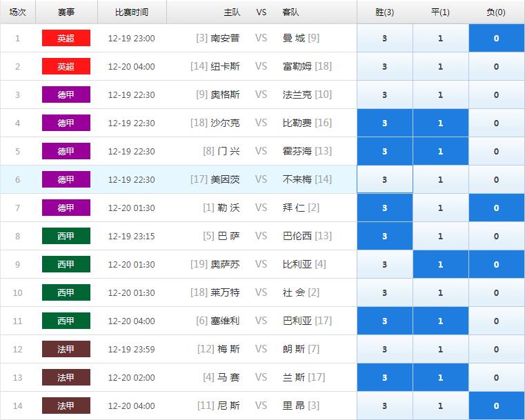
Task: Click the 平(1) column header
Action: pyautogui.click(x=440, y=12)
